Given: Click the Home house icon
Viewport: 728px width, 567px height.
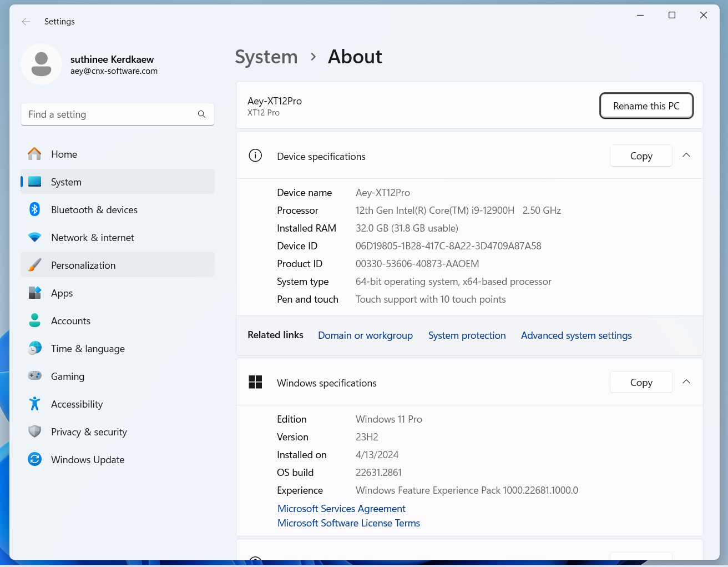Looking at the screenshot, I should [34, 154].
